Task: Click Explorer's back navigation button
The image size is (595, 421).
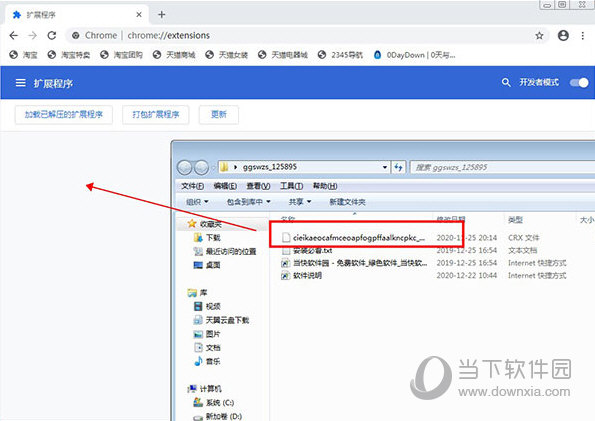Action: pyautogui.click(x=185, y=167)
